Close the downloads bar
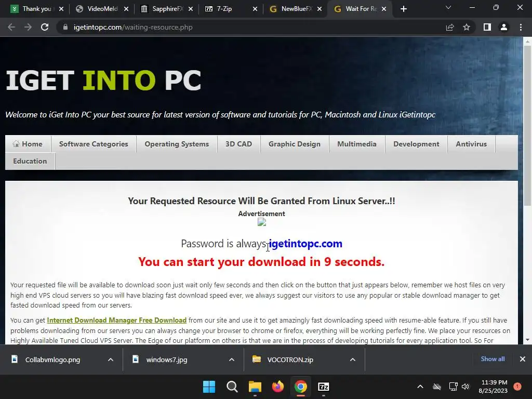Viewport: 532px width, 399px height. [x=523, y=359]
